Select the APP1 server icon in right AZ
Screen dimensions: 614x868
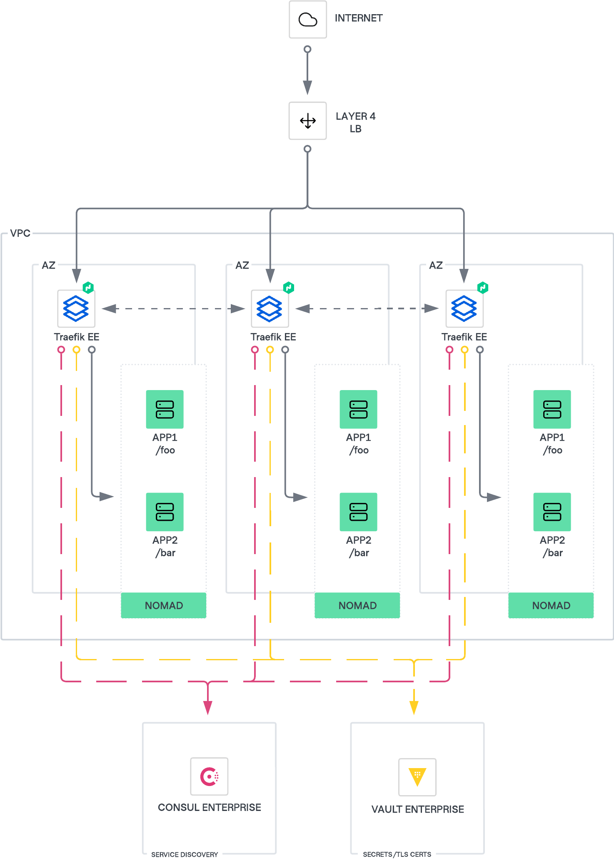pos(552,409)
